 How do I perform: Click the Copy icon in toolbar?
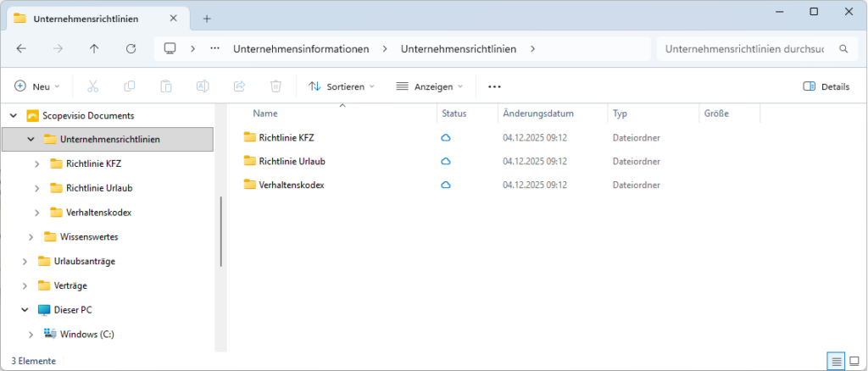click(130, 86)
